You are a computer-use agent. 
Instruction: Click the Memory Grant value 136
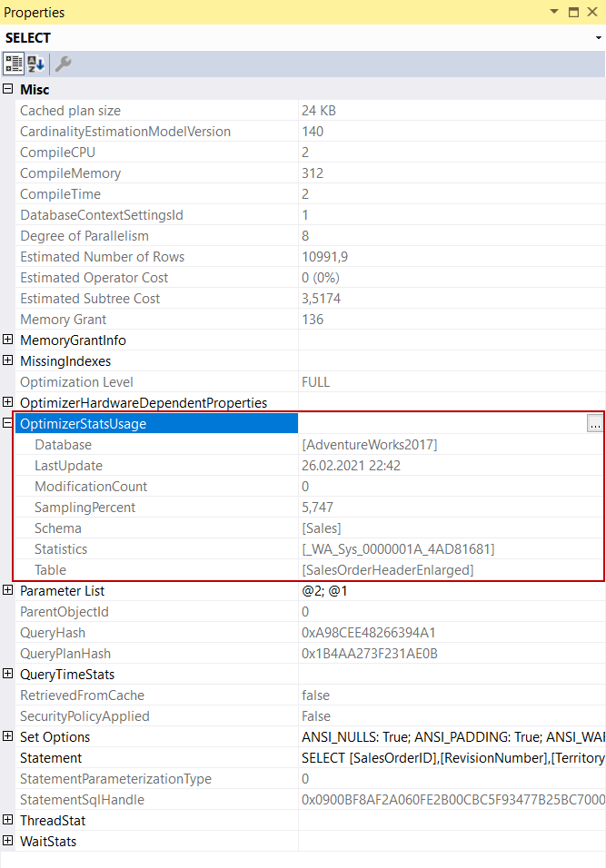coord(313,320)
